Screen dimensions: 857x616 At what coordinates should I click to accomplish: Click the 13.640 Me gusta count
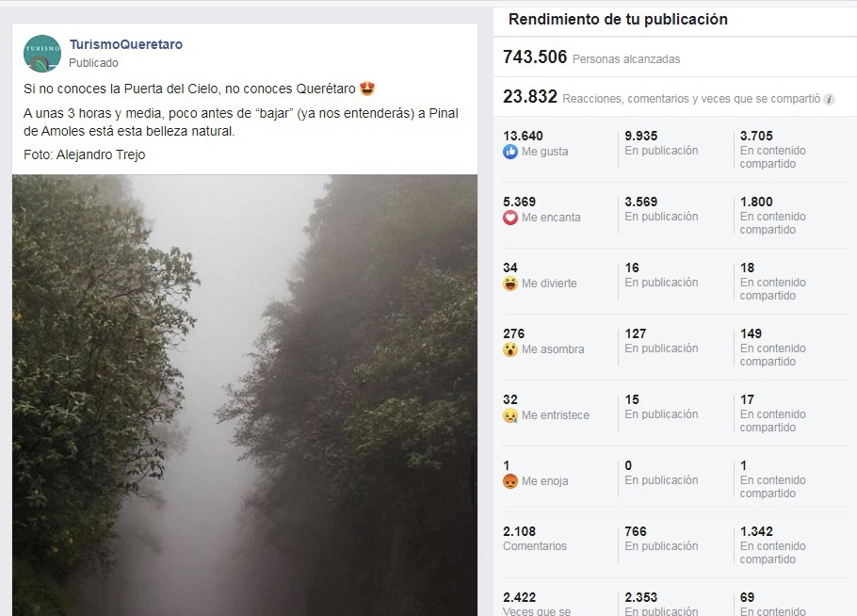(x=523, y=136)
